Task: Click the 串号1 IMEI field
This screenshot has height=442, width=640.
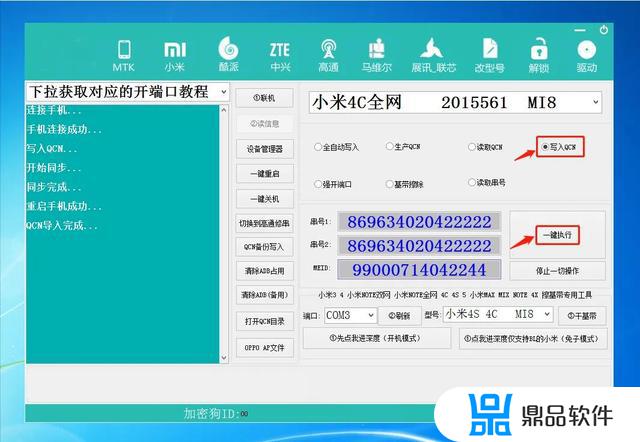Action: click(419, 222)
